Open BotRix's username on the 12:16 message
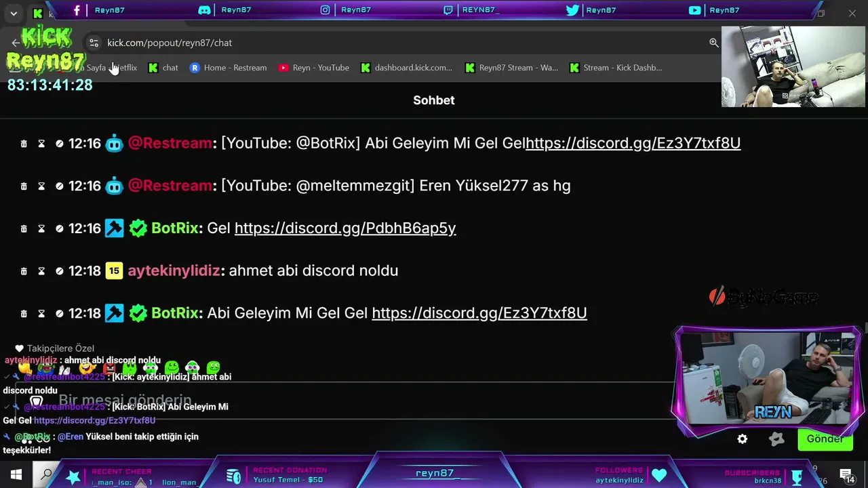868x488 pixels. coord(175,228)
